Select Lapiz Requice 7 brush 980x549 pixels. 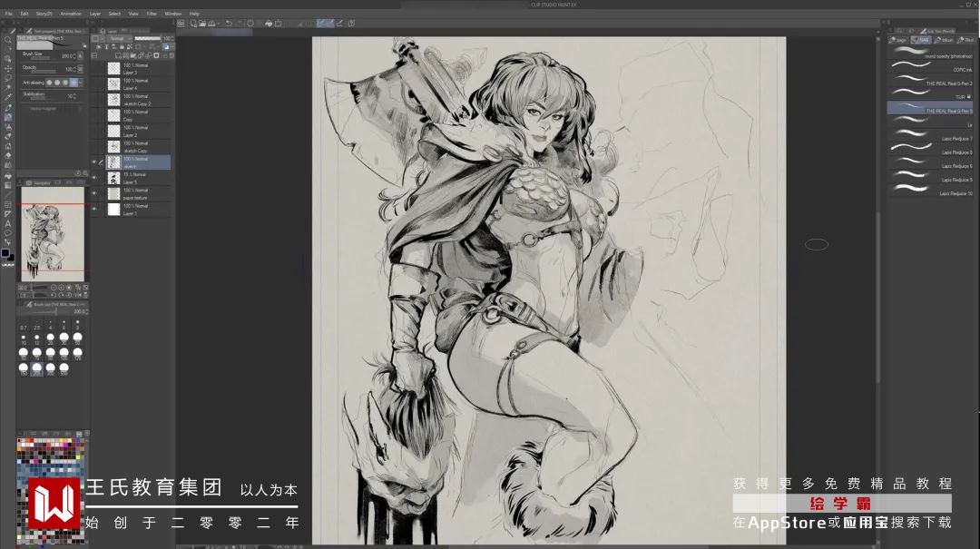click(x=931, y=136)
